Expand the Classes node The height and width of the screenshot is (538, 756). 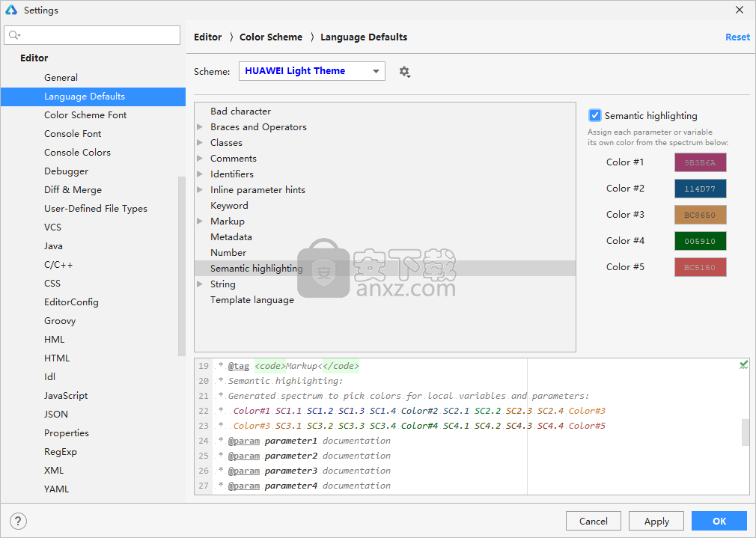pos(200,143)
